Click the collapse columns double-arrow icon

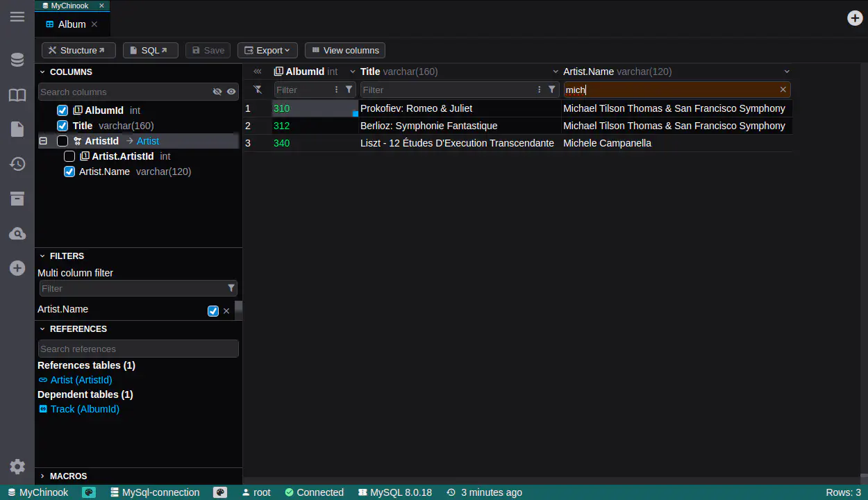tap(258, 72)
